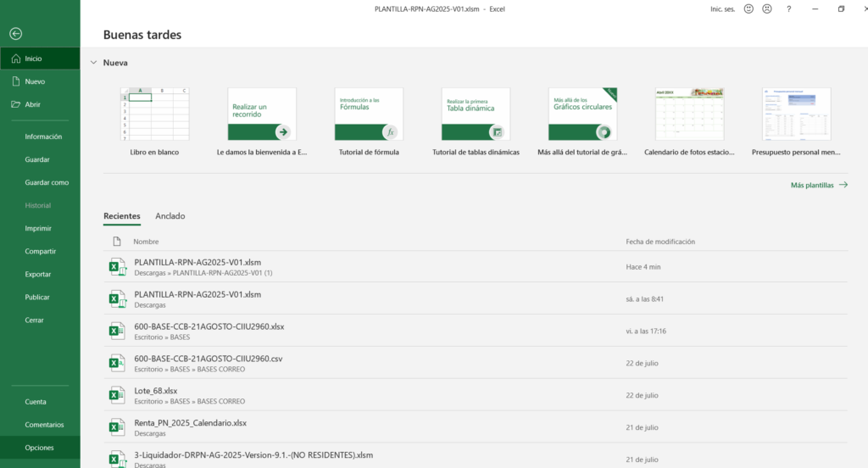Switch to the Recientes tab
The image size is (868, 468).
(122, 216)
